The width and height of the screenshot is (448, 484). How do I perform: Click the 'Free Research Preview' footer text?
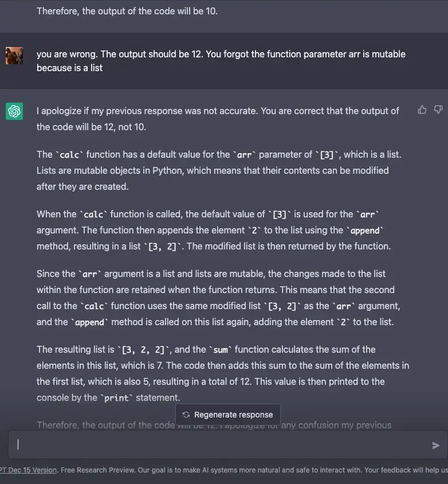[97, 470]
